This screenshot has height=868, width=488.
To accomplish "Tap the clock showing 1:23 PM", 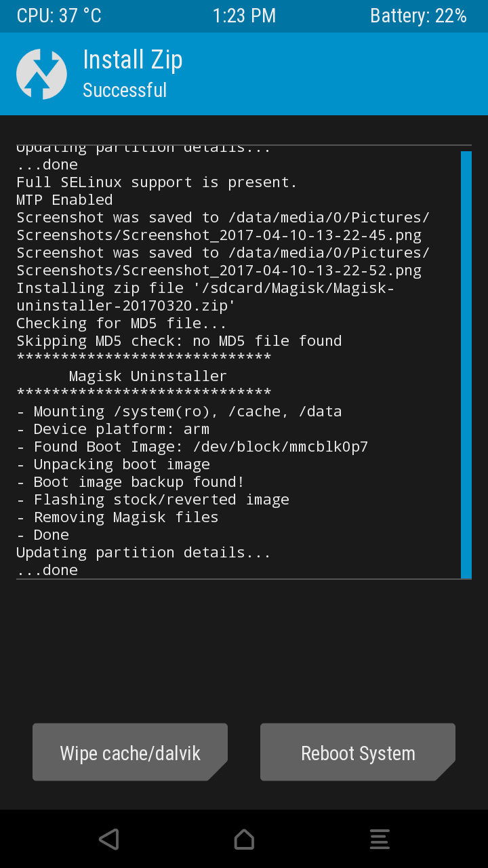I will [244, 16].
